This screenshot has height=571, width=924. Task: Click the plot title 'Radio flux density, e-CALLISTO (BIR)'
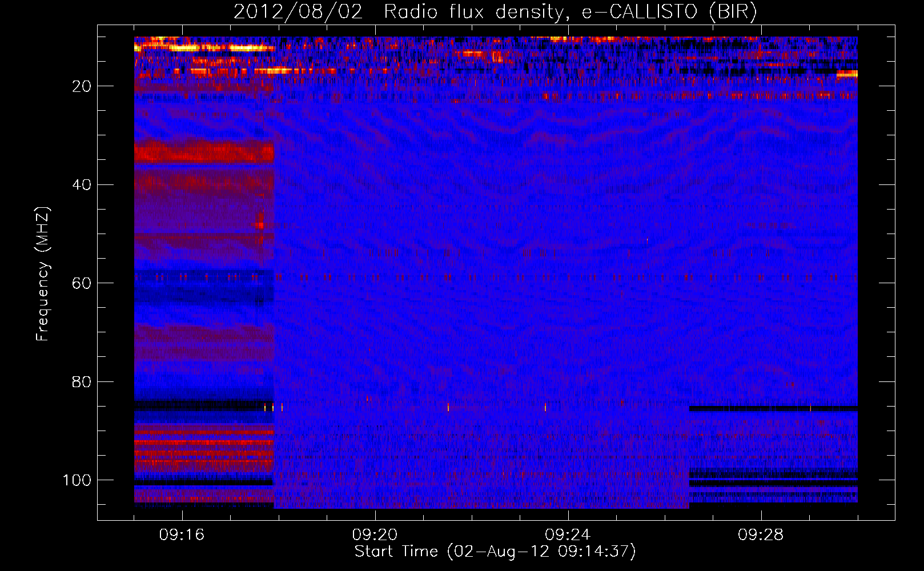point(570,12)
